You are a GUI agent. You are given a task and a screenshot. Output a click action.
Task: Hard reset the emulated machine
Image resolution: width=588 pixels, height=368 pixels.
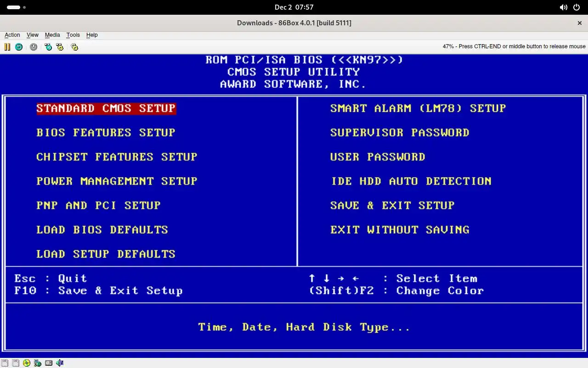pos(19,46)
